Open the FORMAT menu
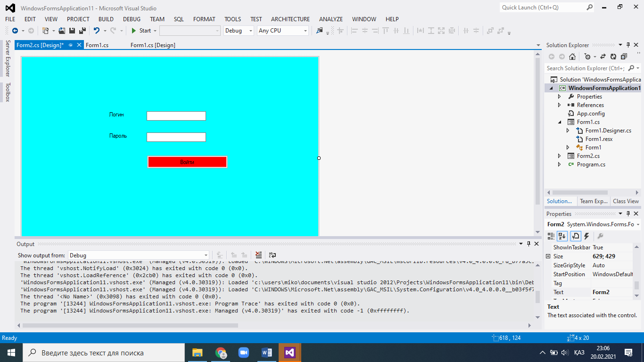Image resolution: width=644 pixels, height=362 pixels. tap(204, 19)
